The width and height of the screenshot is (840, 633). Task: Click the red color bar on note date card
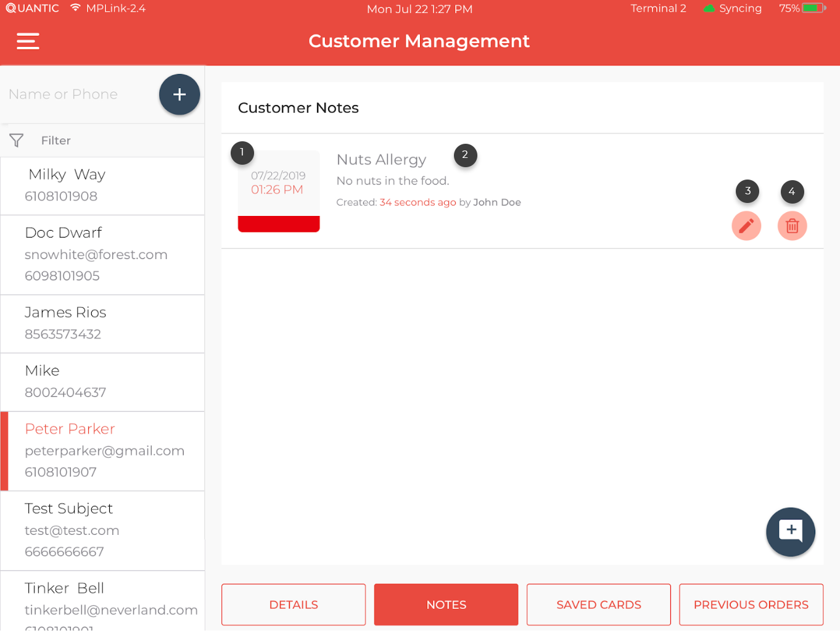[279, 224]
